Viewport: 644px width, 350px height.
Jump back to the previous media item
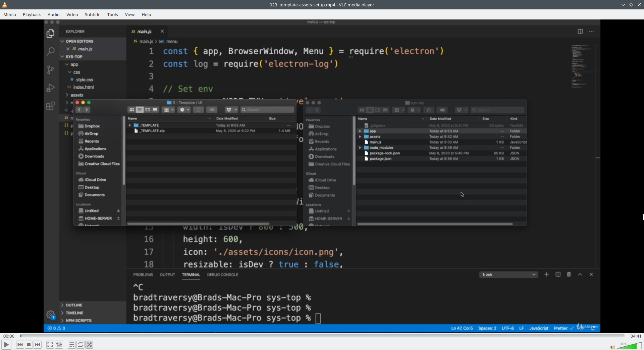(x=20, y=345)
